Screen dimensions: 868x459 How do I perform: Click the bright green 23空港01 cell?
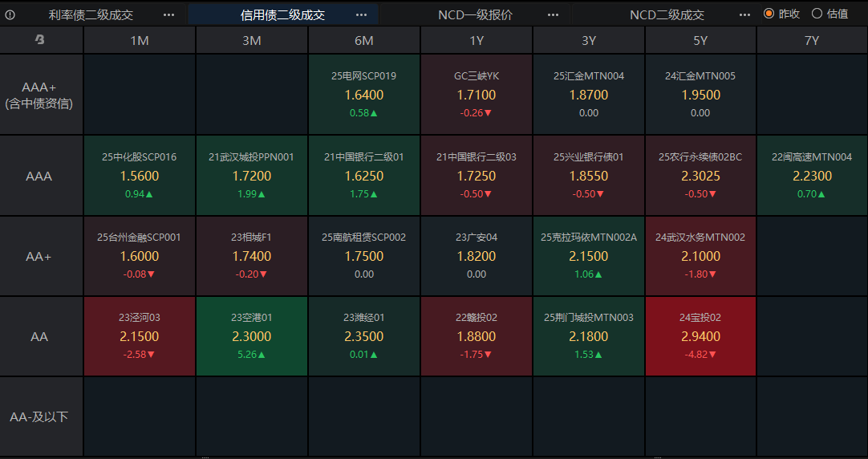pos(252,336)
